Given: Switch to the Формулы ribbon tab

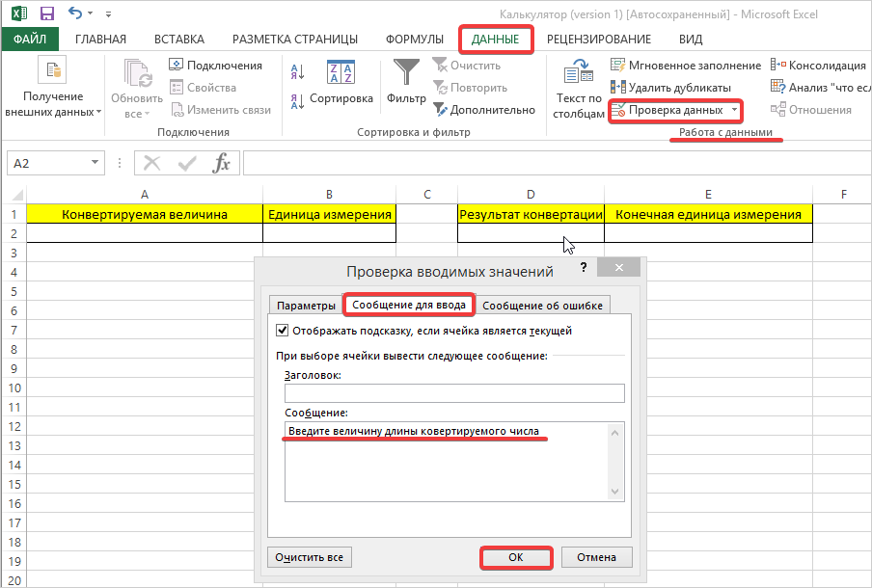Looking at the screenshot, I should point(415,40).
